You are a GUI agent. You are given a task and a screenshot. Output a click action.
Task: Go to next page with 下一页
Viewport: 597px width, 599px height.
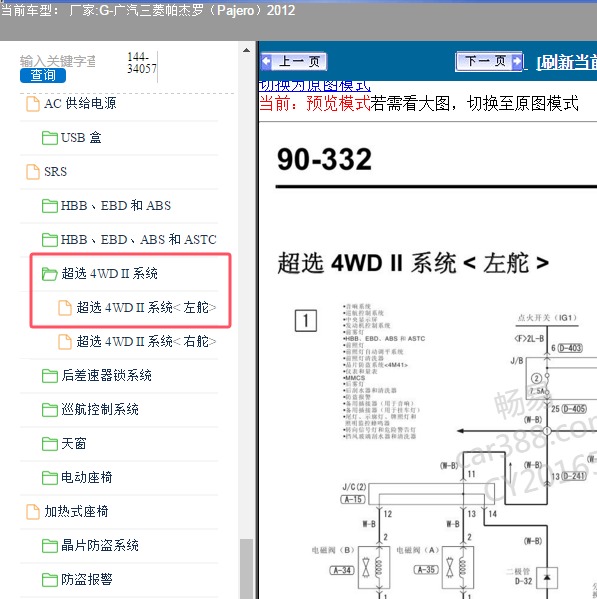pyautogui.click(x=489, y=61)
